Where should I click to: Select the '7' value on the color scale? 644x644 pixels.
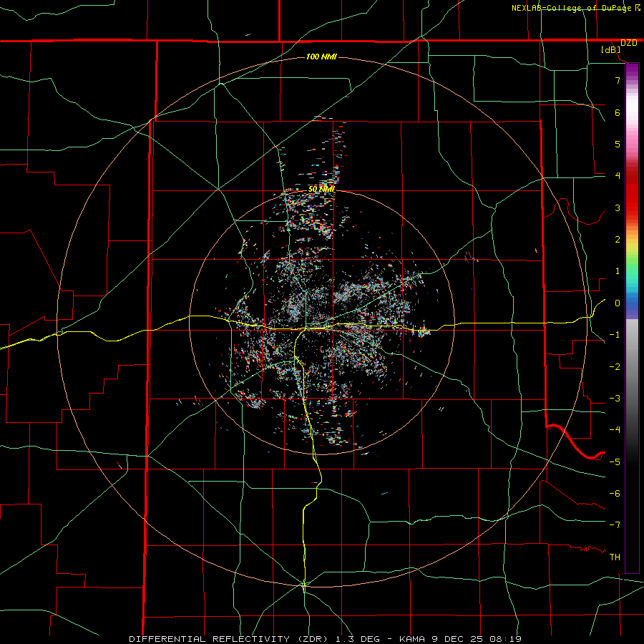(618, 80)
